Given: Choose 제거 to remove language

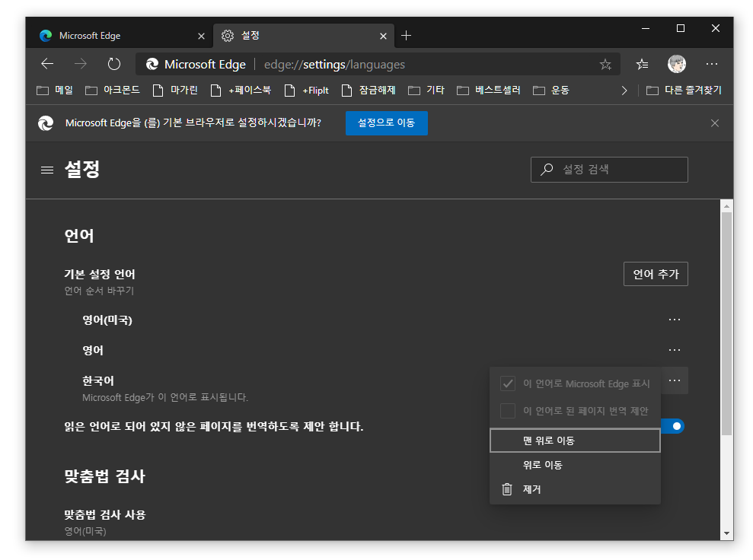Looking at the screenshot, I should pyautogui.click(x=575, y=489).
